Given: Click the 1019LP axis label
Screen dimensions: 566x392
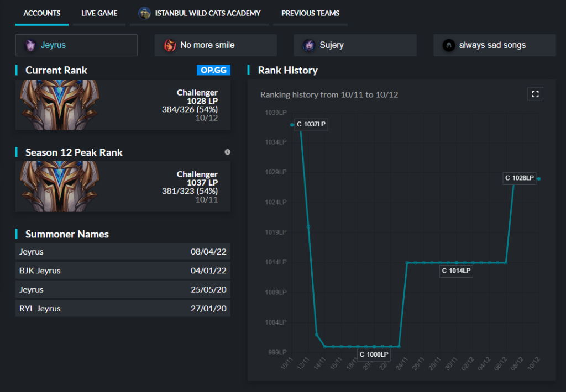Looking at the screenshot, I should 276,232.
